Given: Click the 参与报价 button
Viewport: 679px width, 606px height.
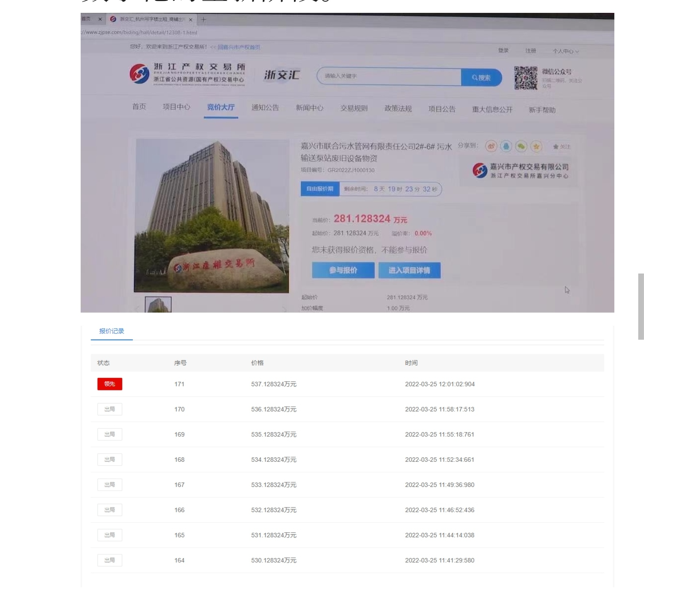Looking at the screenshot, I should click(343, 270).
